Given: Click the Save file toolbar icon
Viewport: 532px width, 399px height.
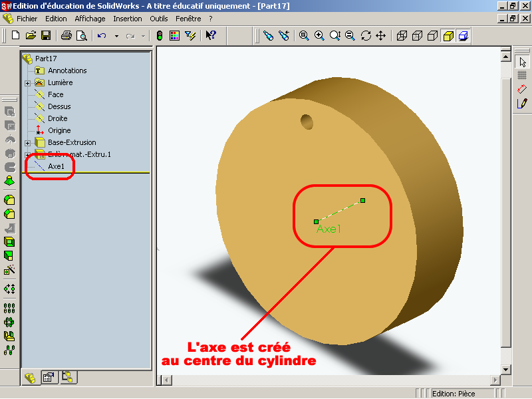Looking at the screenshot, I should point(46,35).
